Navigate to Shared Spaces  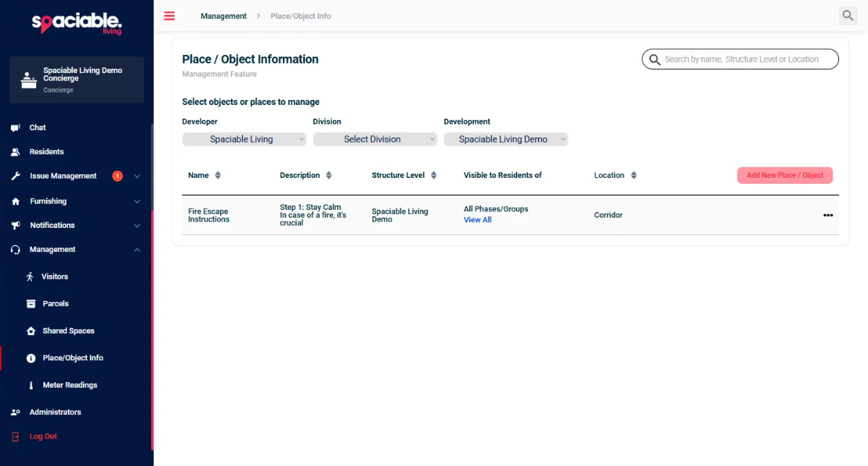pyautogui.click(x=69, y=331)
